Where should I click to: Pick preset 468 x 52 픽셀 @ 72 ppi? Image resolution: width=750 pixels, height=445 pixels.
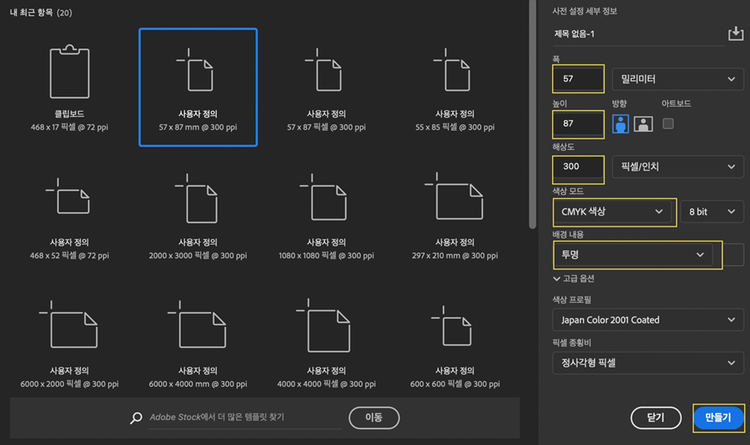(x=69, y=216)
